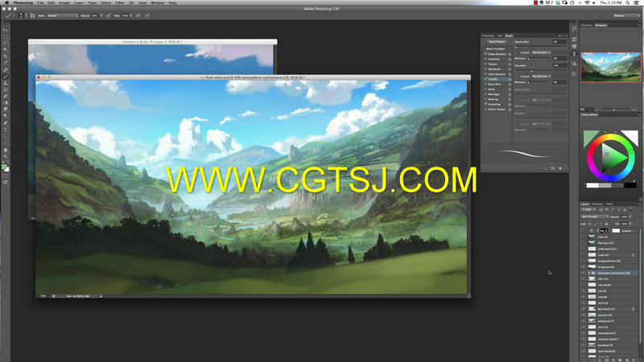Select the Crop tool

tap(6, 56)
